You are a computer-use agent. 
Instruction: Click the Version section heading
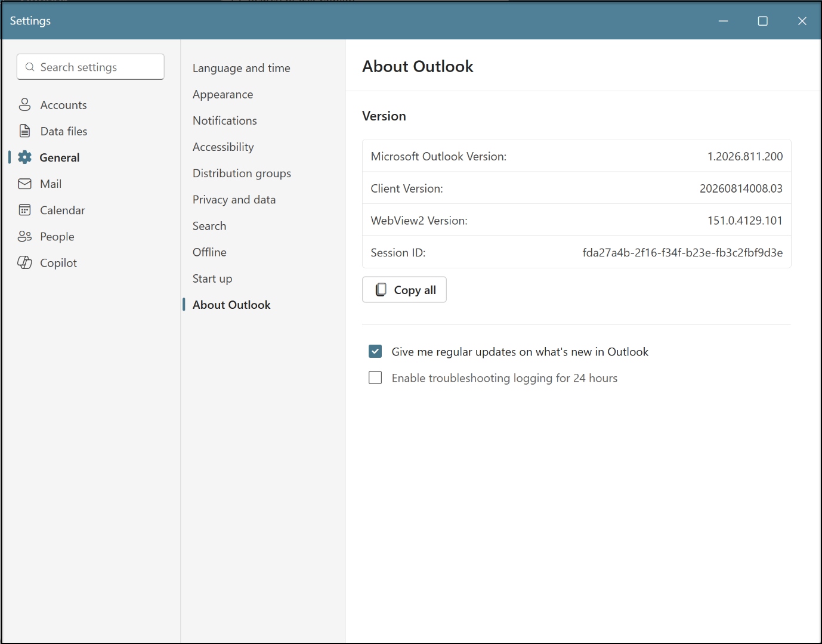(x=384, y=116)
